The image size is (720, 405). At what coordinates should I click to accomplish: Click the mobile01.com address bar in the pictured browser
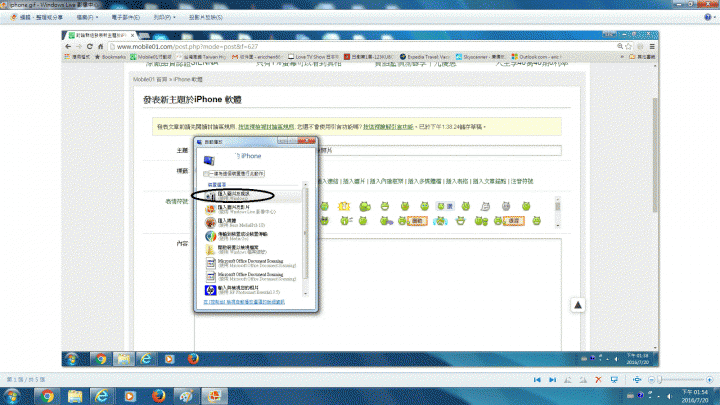[x=363, y=46]
